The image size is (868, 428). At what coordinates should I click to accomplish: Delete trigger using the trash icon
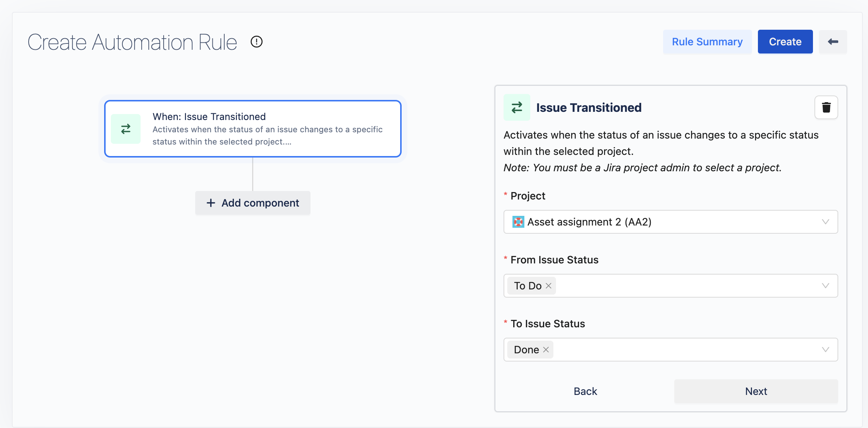(x=826, y=107)
